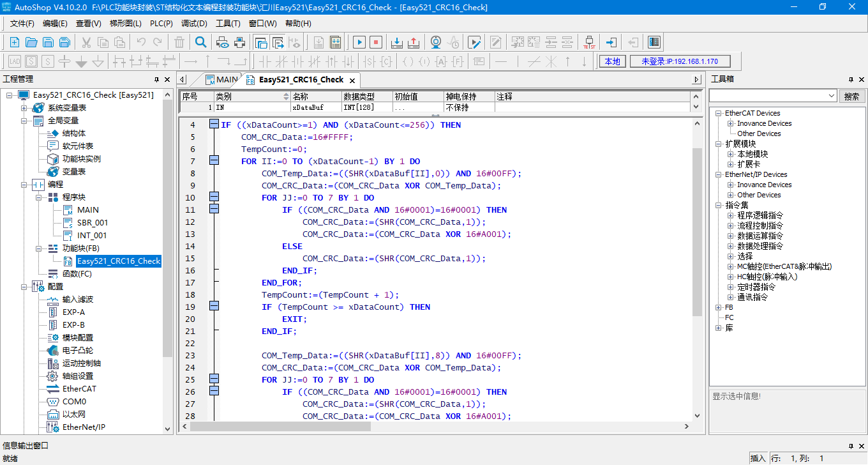This screenshot has height=465, width=868.
Task: Click the 本地 connection button
Action: click(x=612, y=61)
